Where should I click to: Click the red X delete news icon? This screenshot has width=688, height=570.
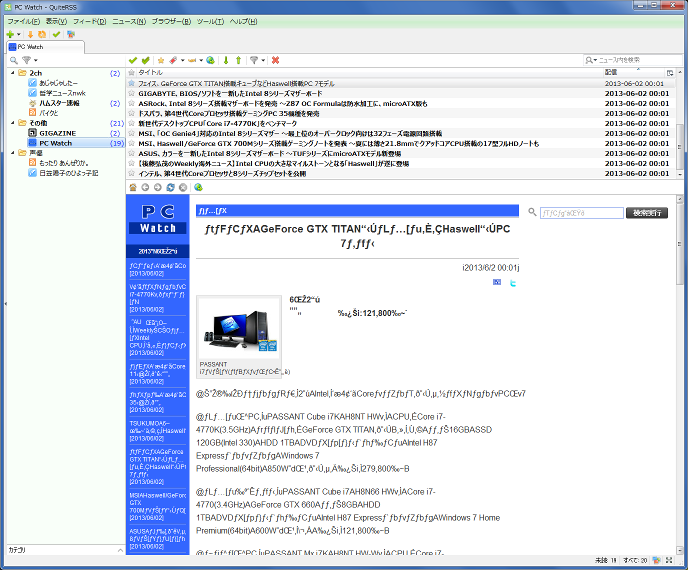tap(275, 60)
